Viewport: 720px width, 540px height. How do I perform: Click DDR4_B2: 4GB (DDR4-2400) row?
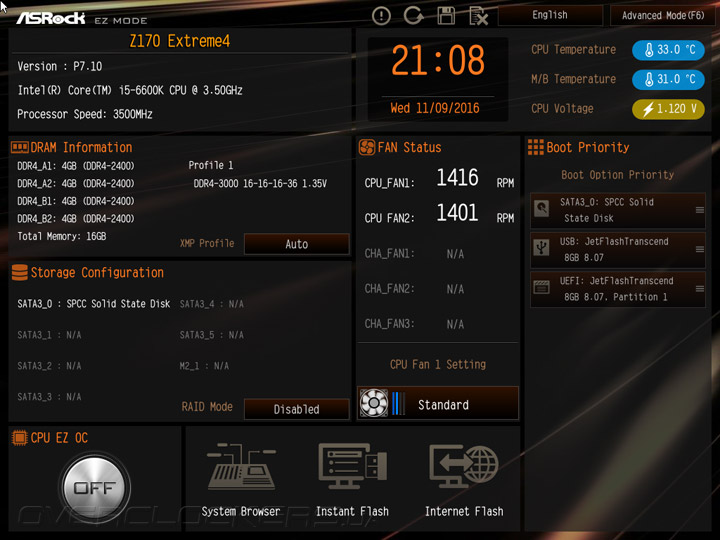click(76, 219)
